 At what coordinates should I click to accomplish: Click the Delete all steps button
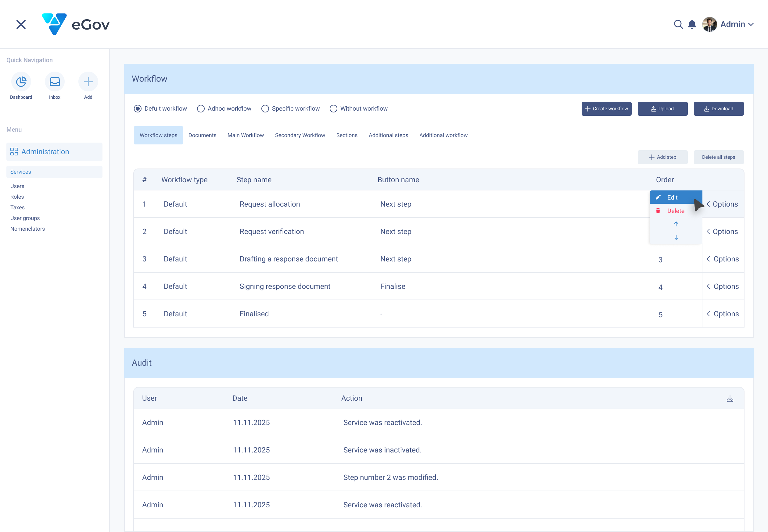718,157
